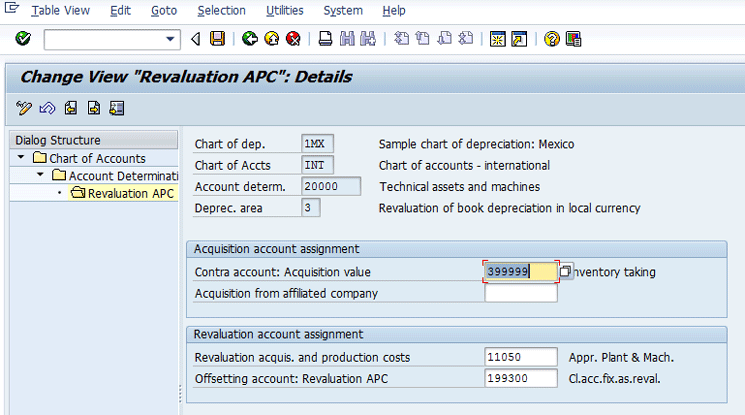Click search help button beside Contra account
This screenshot has height=415, width=745.
pyautogui.click(x=565, y=272)
